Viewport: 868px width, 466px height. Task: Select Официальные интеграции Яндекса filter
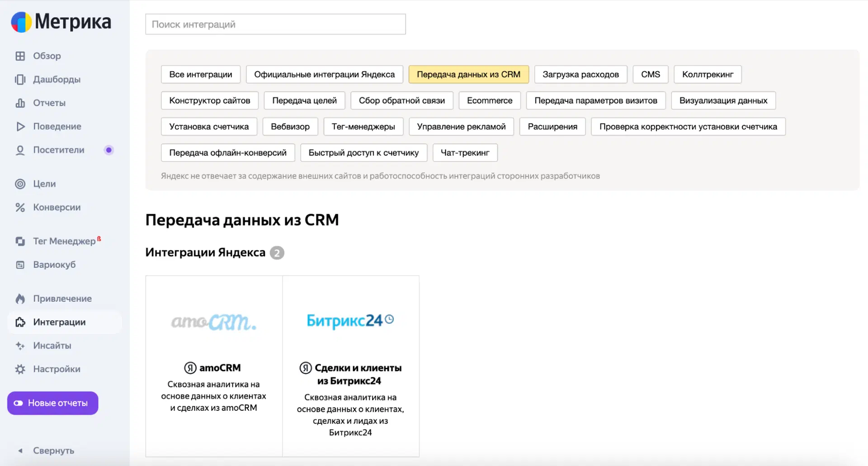click(324, 75)
